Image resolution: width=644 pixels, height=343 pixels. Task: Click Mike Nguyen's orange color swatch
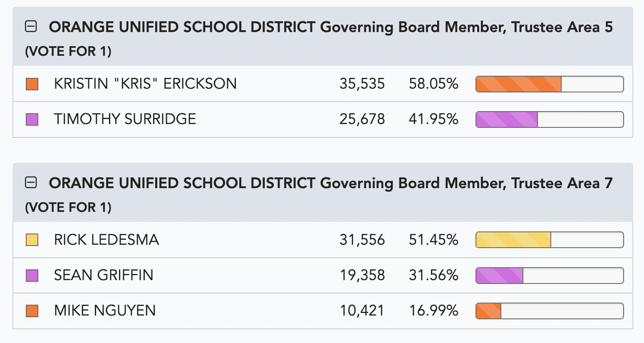coord(32,311)
